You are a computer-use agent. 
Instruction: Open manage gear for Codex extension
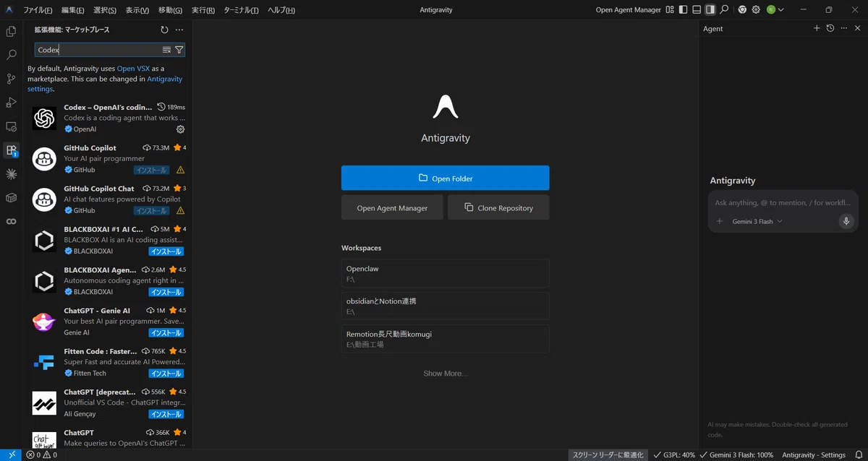point(180,129)
